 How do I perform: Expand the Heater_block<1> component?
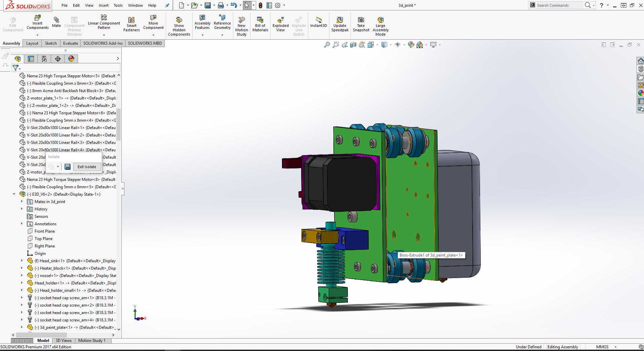tap(22, 268)
